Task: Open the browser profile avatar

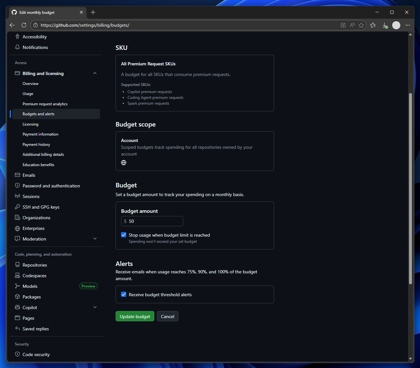Action: (x=396, y=25)
